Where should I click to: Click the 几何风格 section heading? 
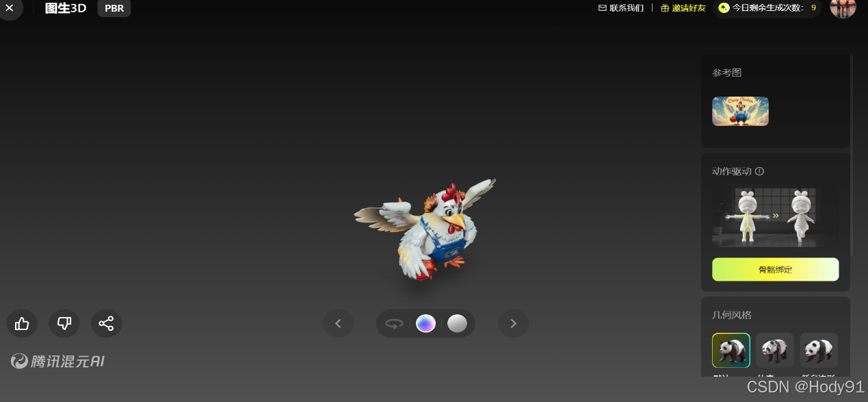732,315
